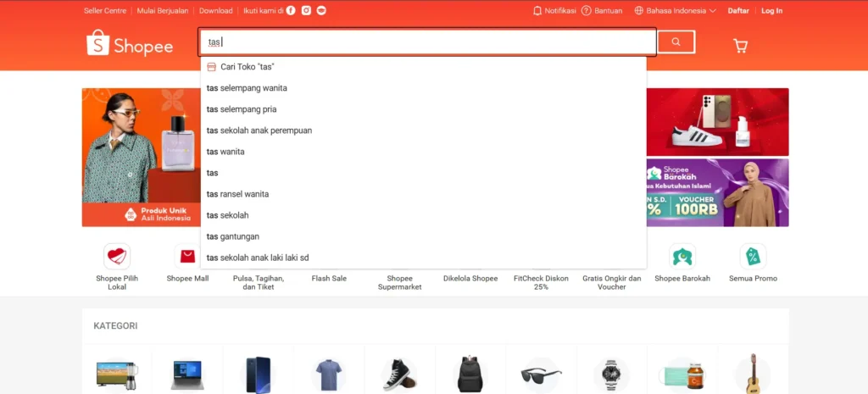Select the two-word "tas sekolah" suggestion
Image resolution: width=868 pixels, height=394 pixels.
point(424,215)
